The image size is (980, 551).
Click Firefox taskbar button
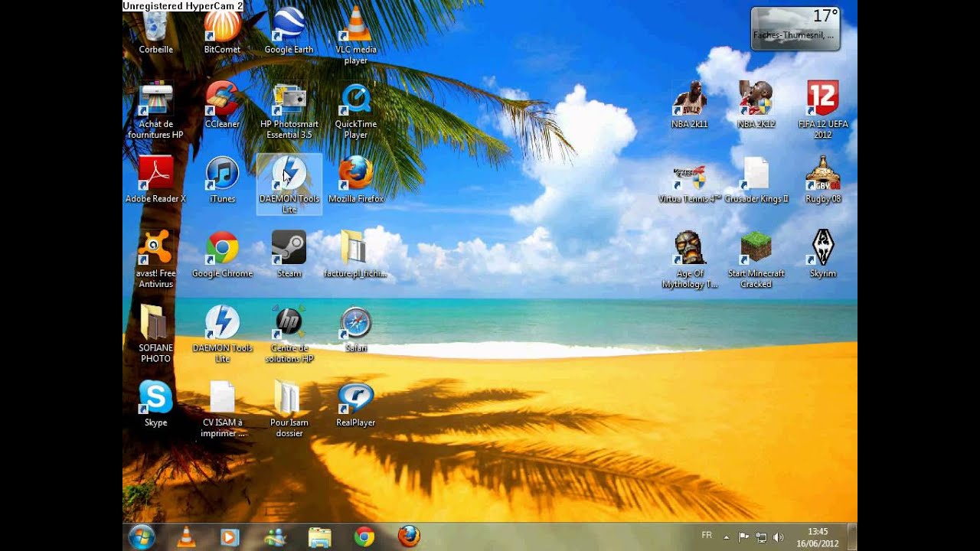(409, 536)
